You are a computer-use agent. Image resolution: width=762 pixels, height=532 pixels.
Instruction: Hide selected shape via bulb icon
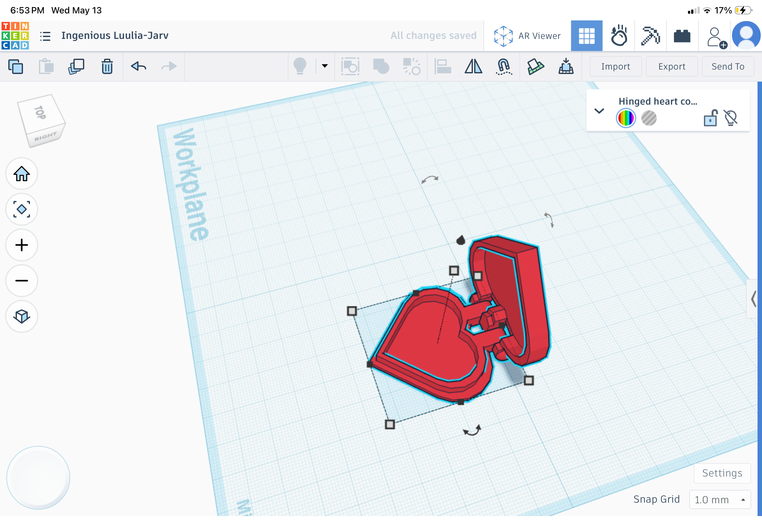pos(730,118)
